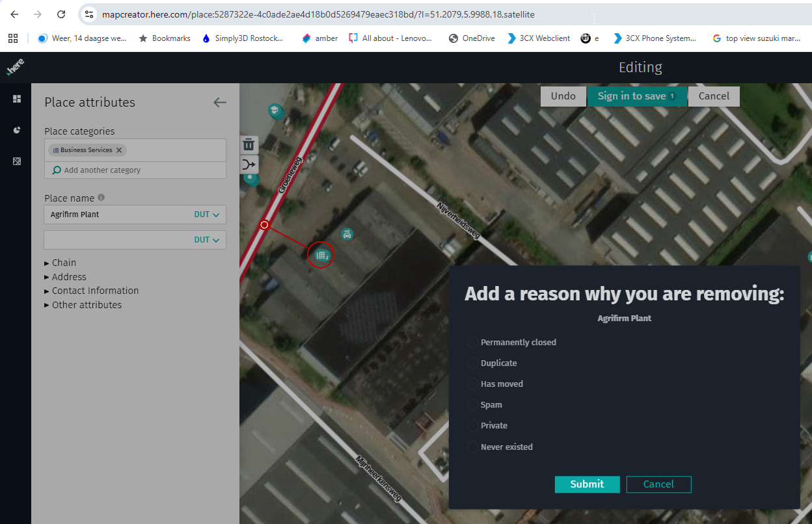Click the Sign in to save button
812x524 pixels.
636,96
